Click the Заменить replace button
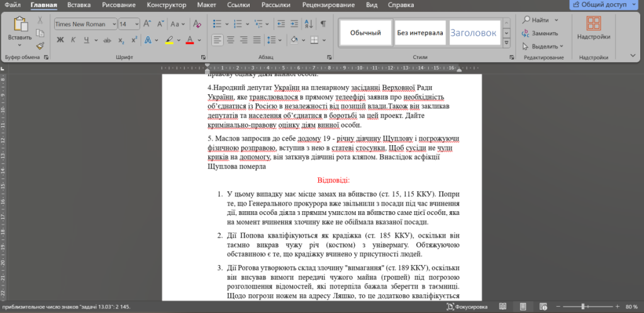Screen dimensions: 644x313 [x=544, y=33]
